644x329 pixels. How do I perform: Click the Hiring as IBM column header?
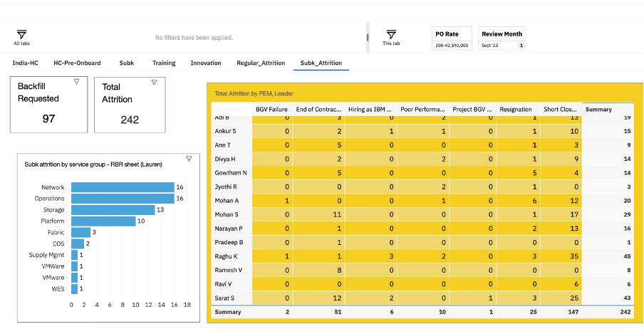(370, 109)
